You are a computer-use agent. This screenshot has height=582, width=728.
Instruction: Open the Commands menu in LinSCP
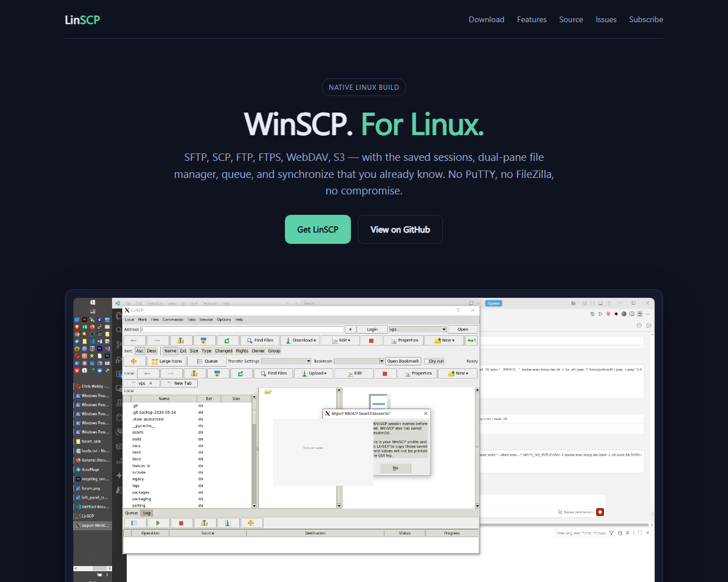pos(173,319)
